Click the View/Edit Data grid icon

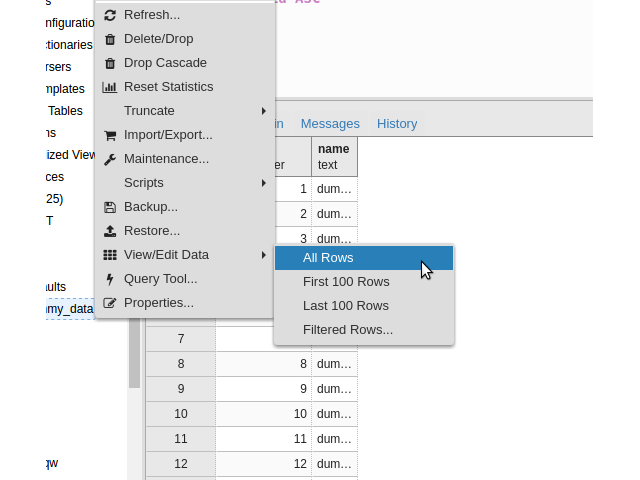click(x=110, y=255)
